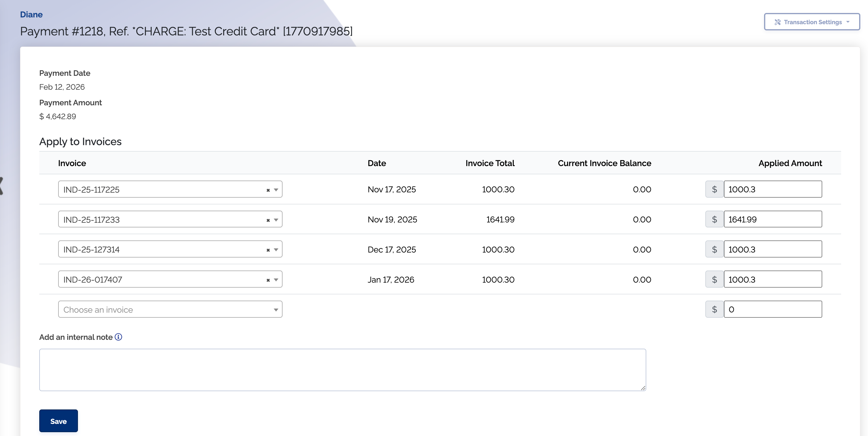Open the IND-25-117225 invoice dropdown arrow
This screenshot has height=436, width=868.
[x=276, y=190]
